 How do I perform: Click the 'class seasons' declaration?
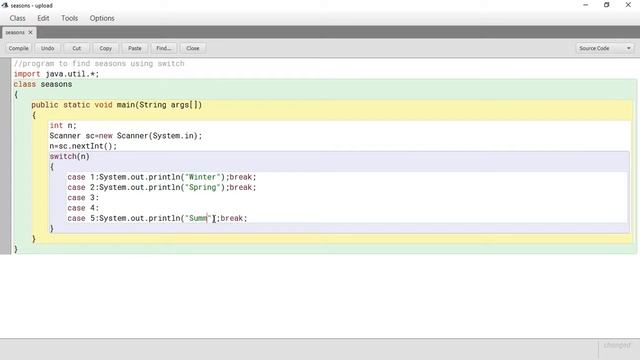pyautogui.click(x=43, y=84)
